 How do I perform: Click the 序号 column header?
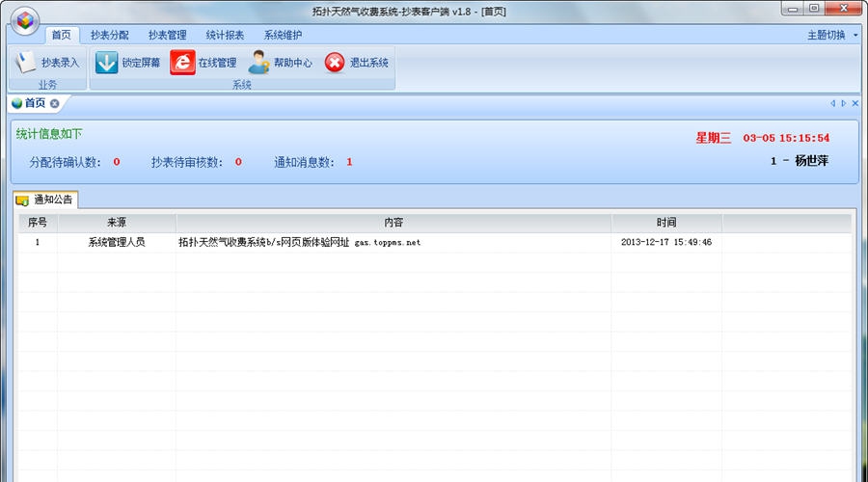pyautogui.click(x=37, y=223)
